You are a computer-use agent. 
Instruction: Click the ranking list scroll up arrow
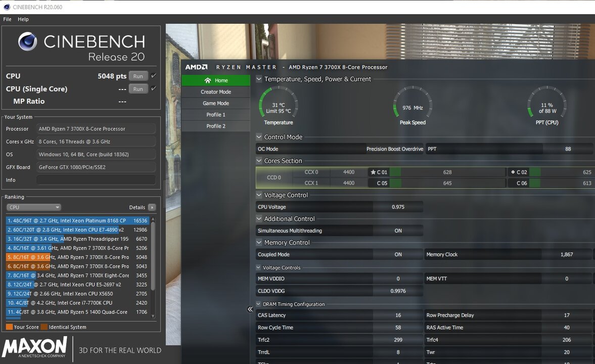(153, 219)
